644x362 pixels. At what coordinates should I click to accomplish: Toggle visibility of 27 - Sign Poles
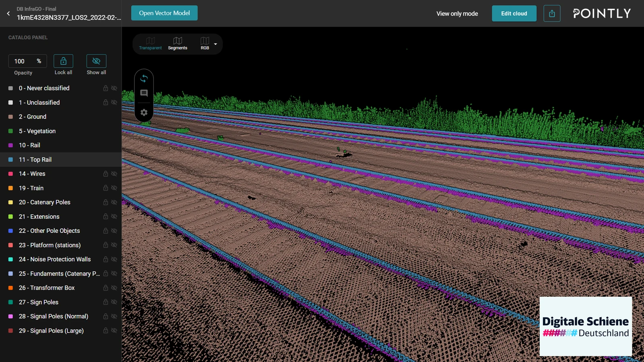coord(114,302)
